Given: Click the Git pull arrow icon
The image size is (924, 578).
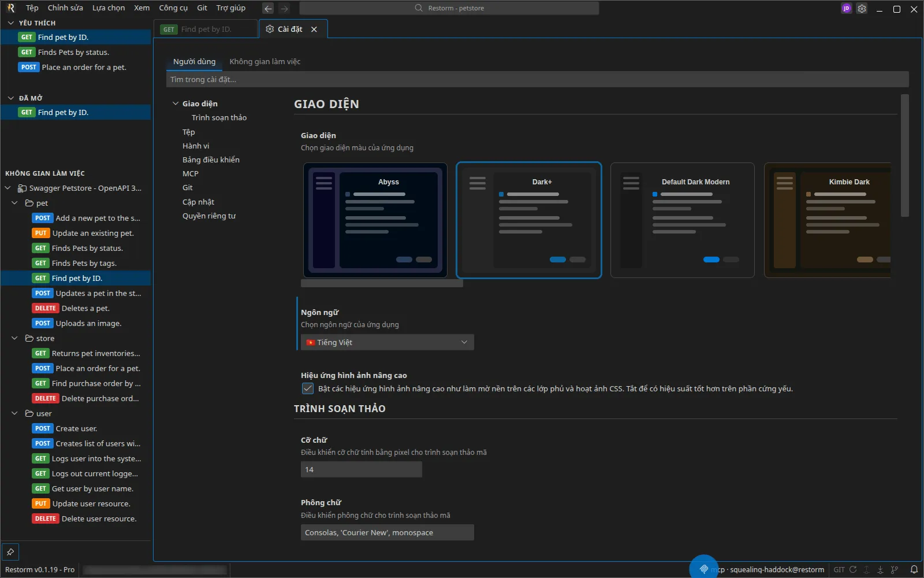Looking at the screenshot, I should (x=881, y=569).
